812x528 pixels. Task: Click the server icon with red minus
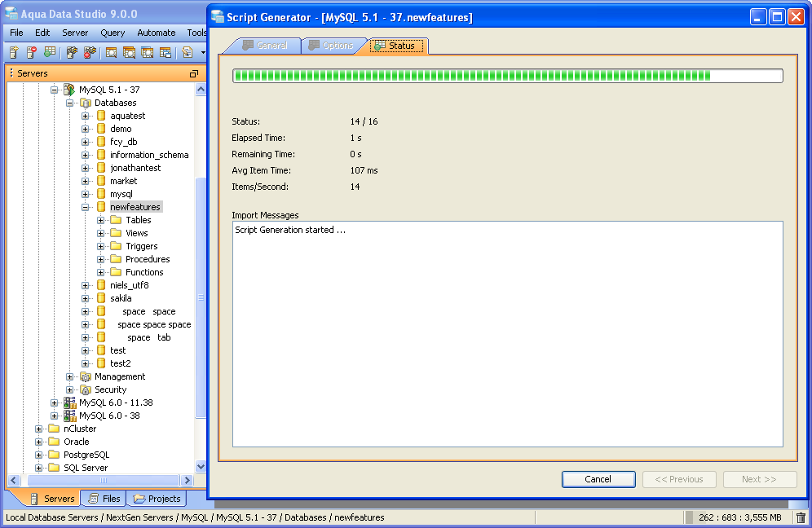point(32,52)
